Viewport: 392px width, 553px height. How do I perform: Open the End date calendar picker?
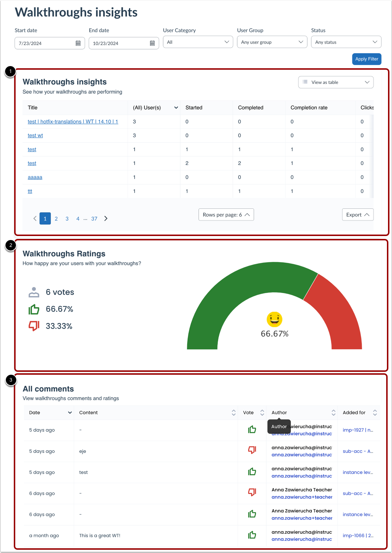(152, 43)
